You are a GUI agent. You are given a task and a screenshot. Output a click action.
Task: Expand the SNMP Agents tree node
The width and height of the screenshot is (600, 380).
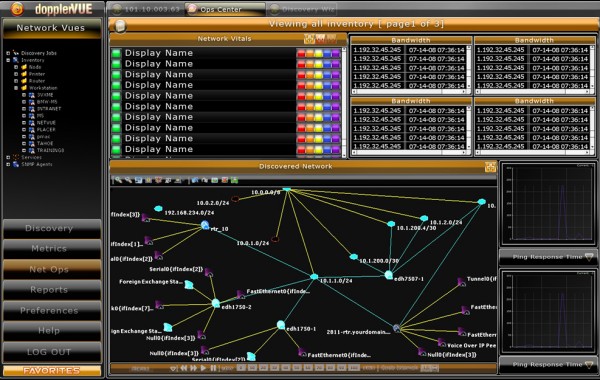[8, 164]
